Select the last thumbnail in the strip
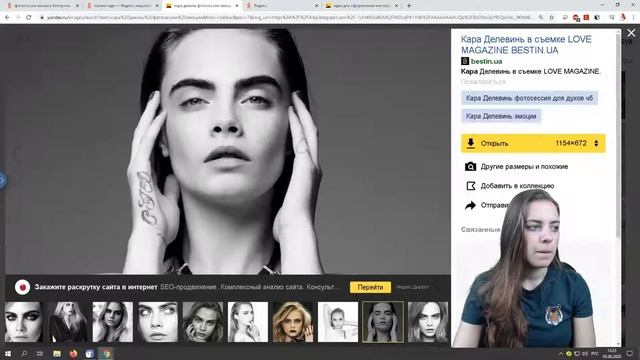Screen dimensions: 640x360 428,322
